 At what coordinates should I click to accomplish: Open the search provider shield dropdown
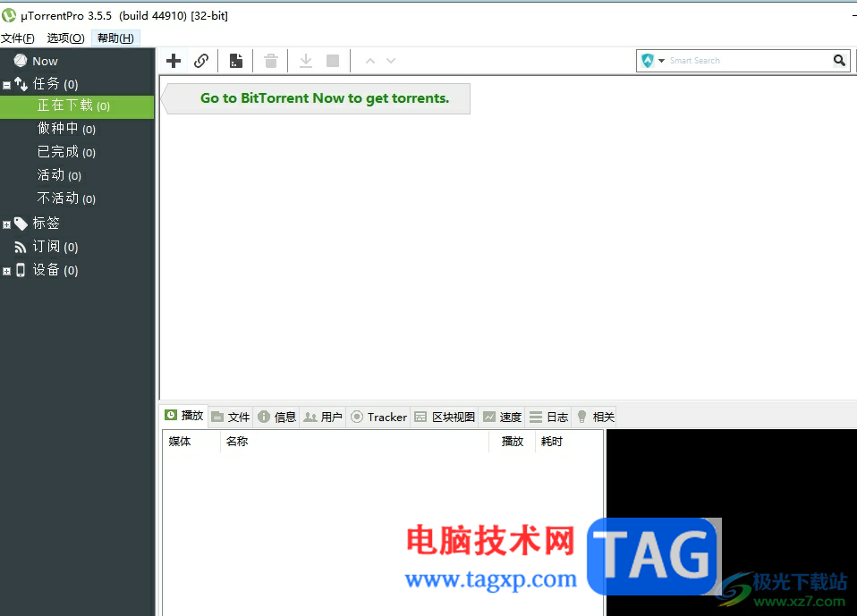652,61
